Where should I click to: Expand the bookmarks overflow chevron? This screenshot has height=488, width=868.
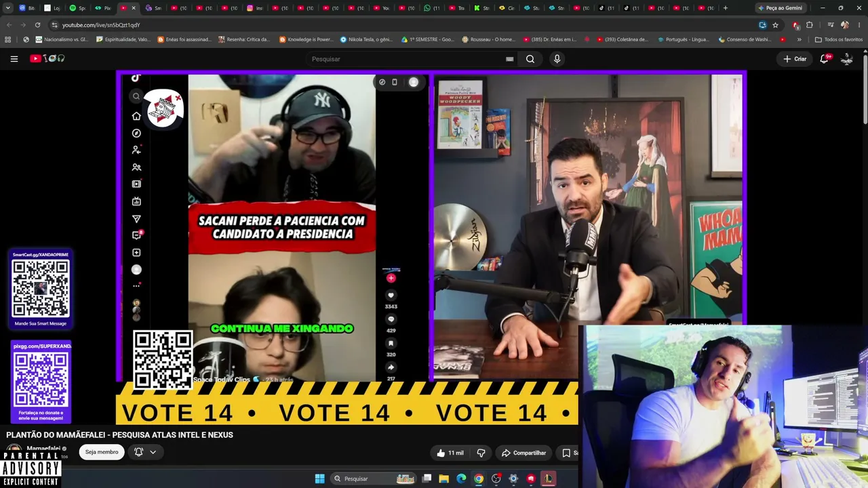pyautogui.click(x=799, y=39)
